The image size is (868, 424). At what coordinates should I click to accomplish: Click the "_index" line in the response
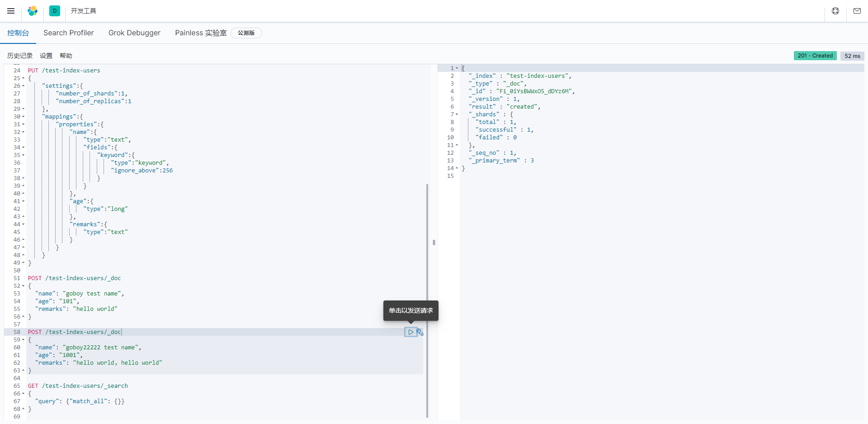coord(520,76)
